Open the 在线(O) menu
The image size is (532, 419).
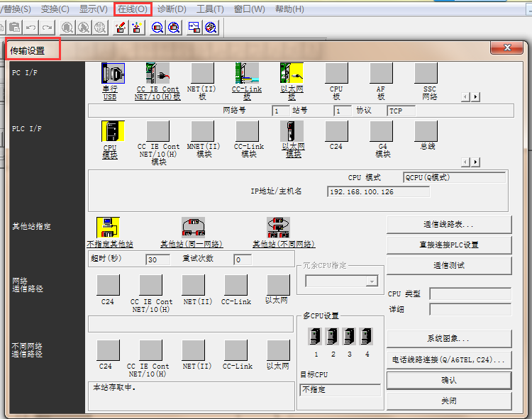[133, 9]
